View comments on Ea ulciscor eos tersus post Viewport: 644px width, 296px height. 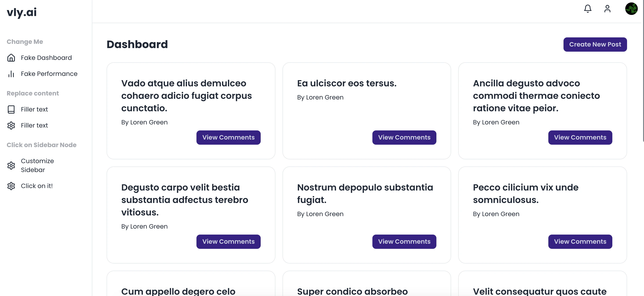click(404, 138)
